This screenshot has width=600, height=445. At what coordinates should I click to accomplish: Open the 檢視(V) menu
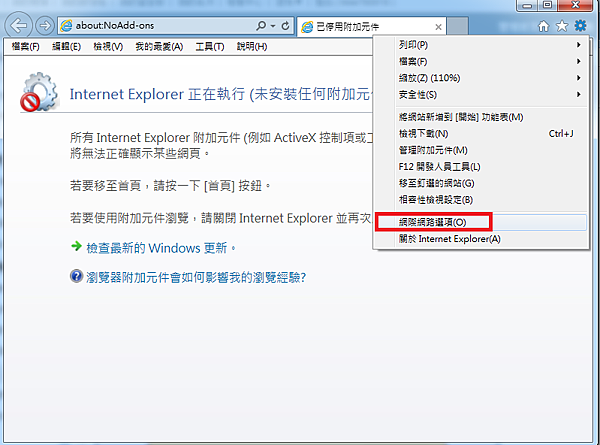pyautogui.click(x=108, y=47)
